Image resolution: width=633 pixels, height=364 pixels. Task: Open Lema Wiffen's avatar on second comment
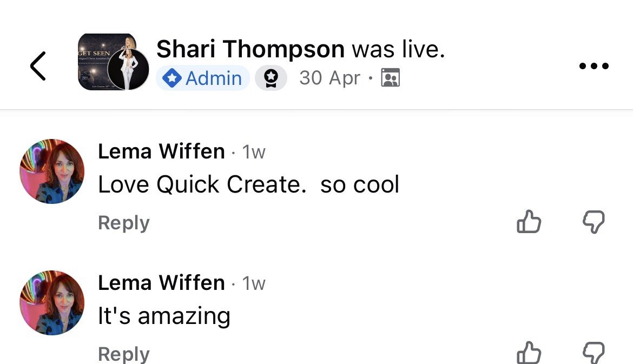click(x=52, y=303)
